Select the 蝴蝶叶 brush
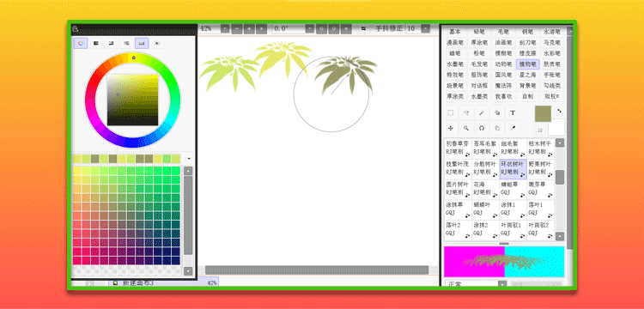The height and width of the screenshot is (309, 644). point(485,209)
